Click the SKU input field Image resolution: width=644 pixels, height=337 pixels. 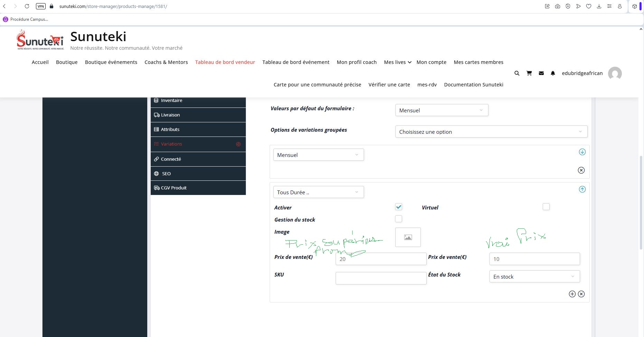coord(381,278)
